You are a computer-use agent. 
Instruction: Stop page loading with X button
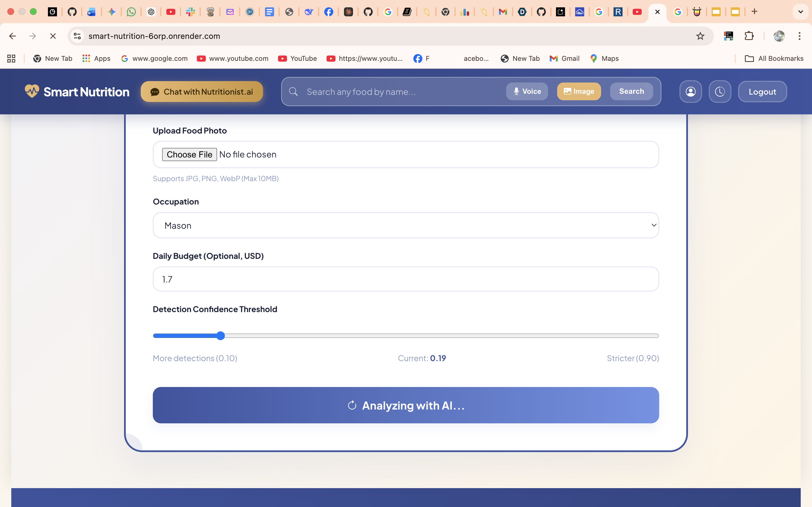53,36
